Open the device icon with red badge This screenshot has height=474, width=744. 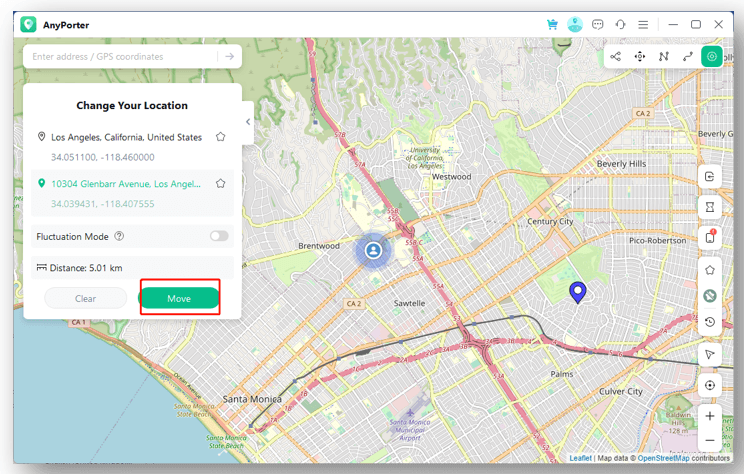pyautogui.click(x=710, y=237)
